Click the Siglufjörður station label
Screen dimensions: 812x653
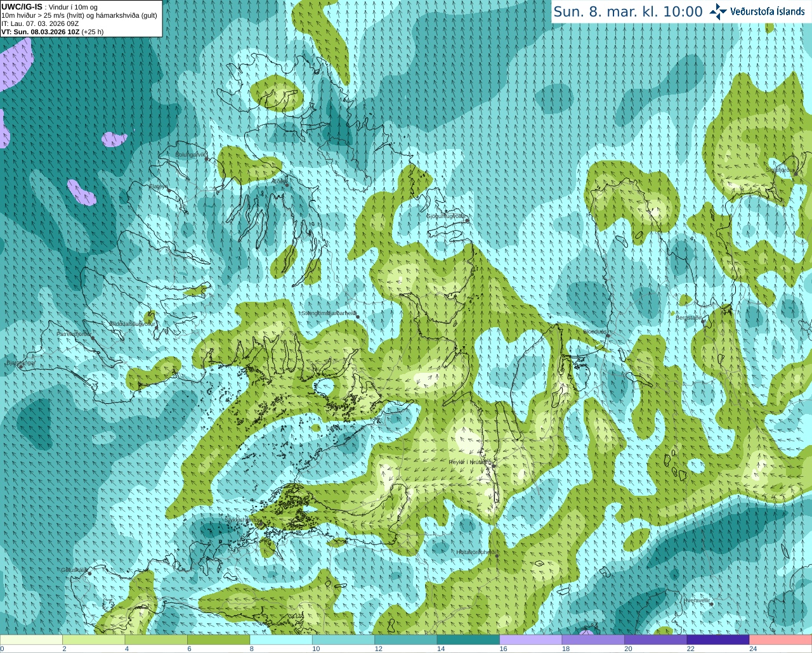(780, 170)
